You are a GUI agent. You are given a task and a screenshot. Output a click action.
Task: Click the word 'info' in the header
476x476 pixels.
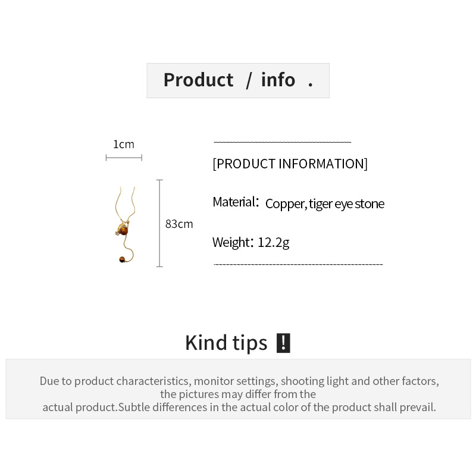pos(278,80)
